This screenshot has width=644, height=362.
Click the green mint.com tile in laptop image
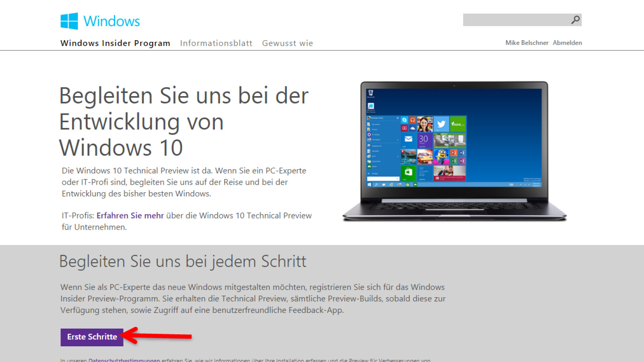pos(458,124)
